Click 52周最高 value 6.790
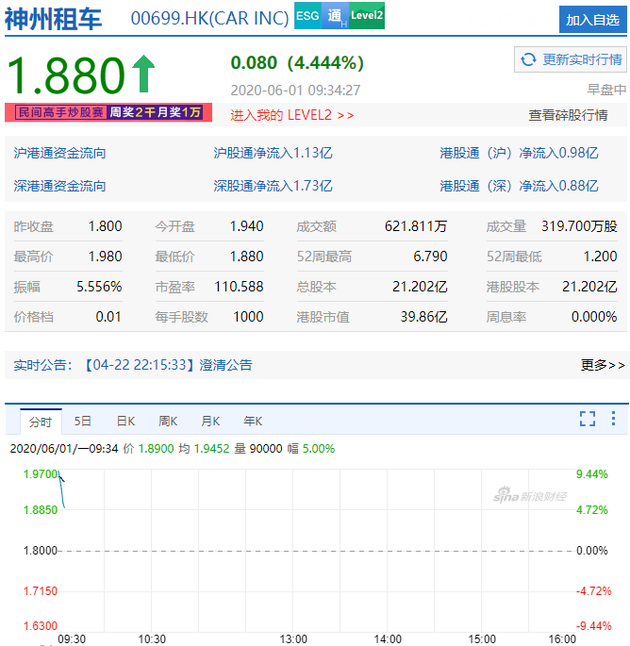 430,256
